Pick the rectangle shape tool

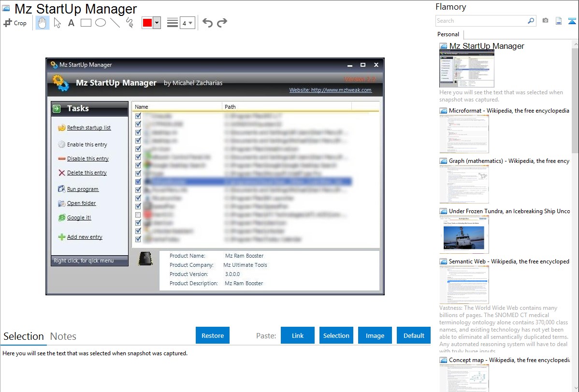(86, 23)
